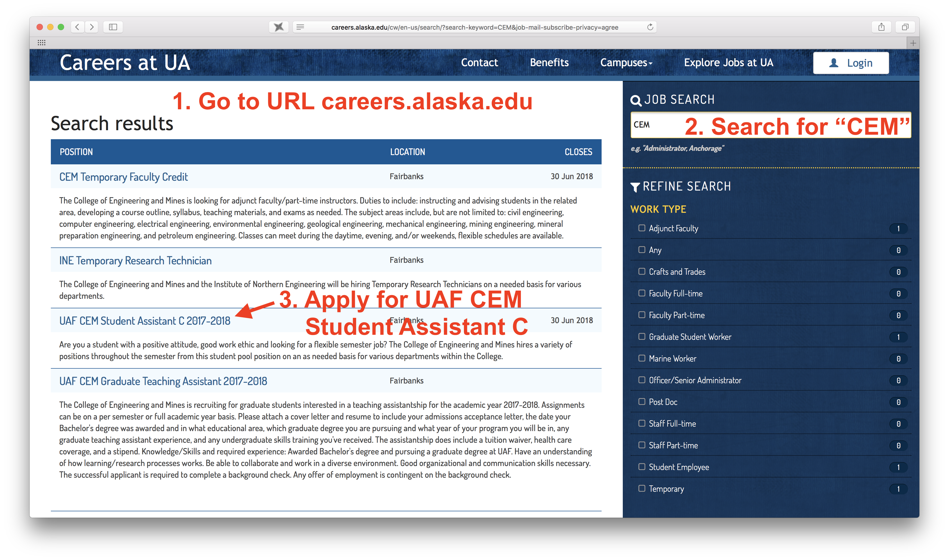949x560 pixels.
Task: Click the Safari back arrow
Action: (x=77, y=27)
